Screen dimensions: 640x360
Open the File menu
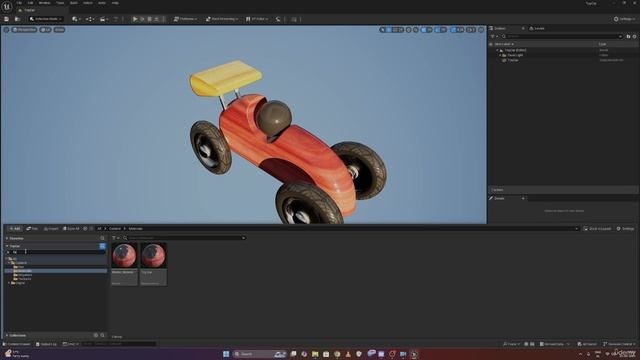(19, 3)
